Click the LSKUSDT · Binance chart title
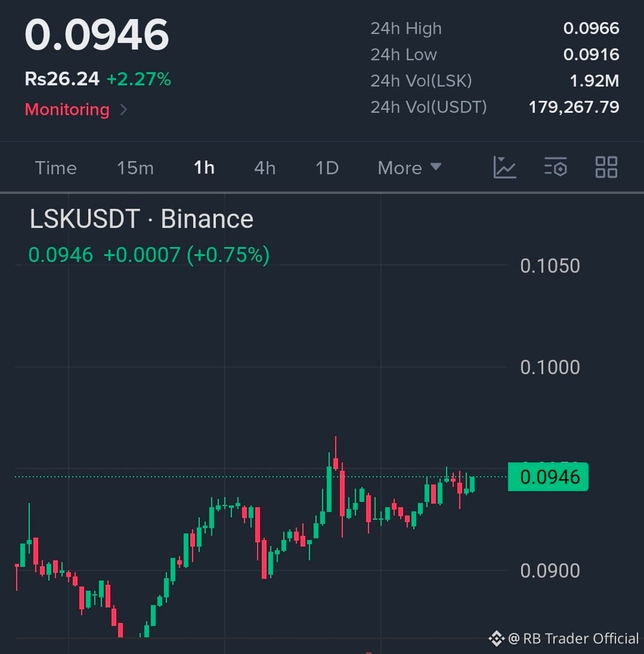Image resolution: width=644 pixels, height=654 pixels. coord(141,219)
